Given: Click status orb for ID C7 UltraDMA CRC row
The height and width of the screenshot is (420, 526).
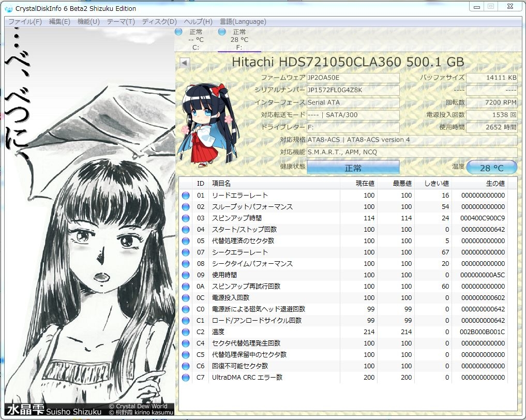Looking at the screenshot, I should [x=186, y=378].
